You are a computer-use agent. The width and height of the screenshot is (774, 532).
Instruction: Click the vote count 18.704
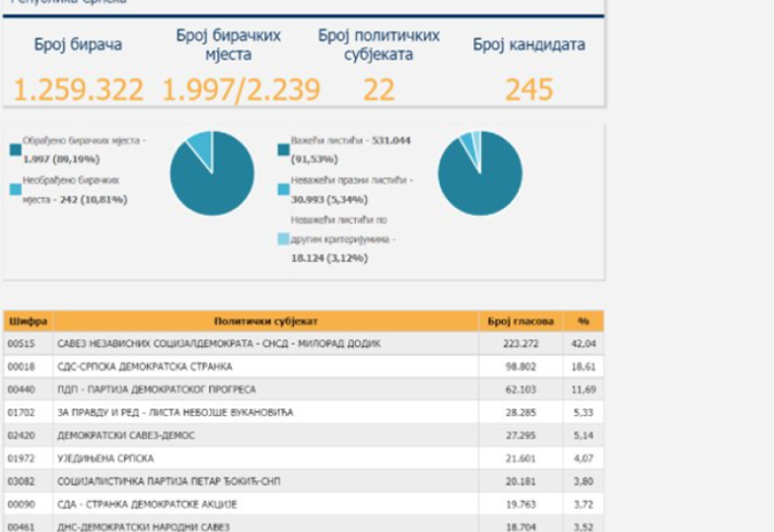tap(521, 527)
